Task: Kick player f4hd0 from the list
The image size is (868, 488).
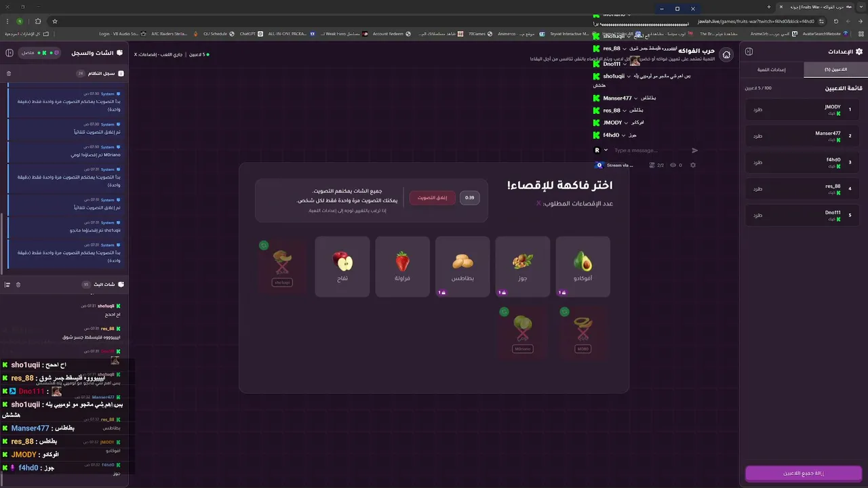Action: pos(757,162)
